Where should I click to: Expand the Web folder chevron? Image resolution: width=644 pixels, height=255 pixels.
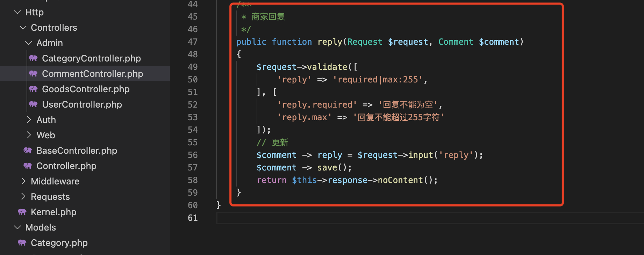(x=29, y=135)
